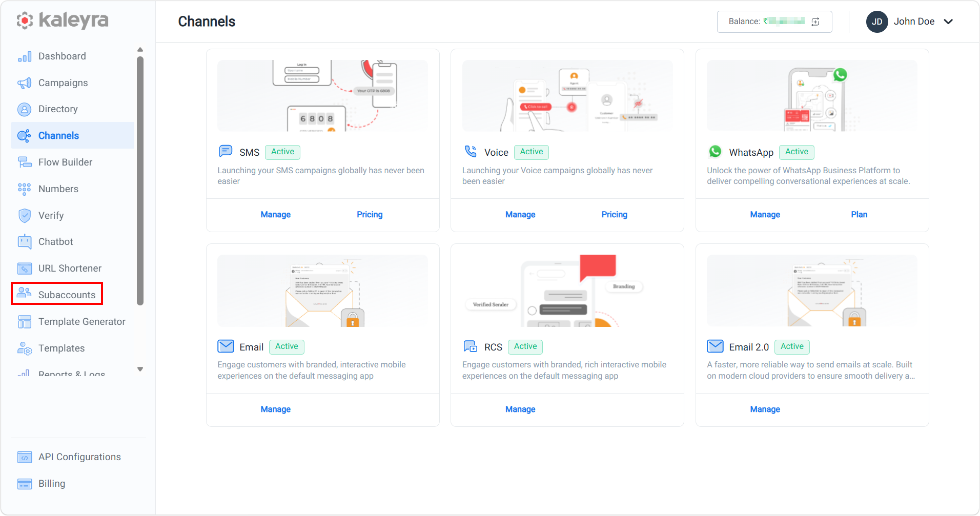The height and width of the screenshot is (516, 980).
Task: Navigate to Numbers section
Action: (58, 189)
